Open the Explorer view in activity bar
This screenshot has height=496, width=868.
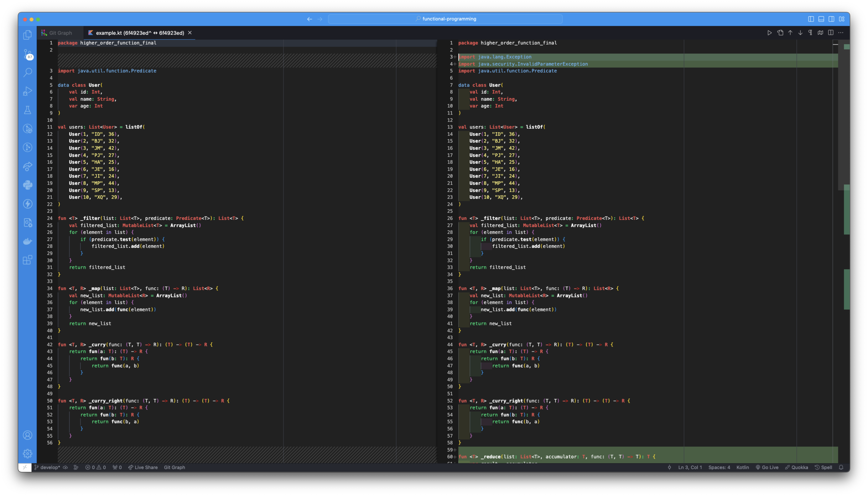(x=28, y=35)
